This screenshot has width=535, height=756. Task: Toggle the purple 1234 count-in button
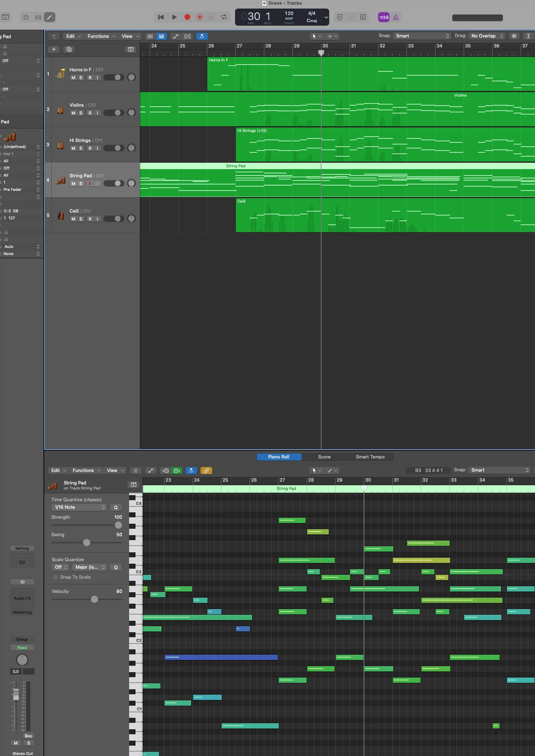[384, 17]
